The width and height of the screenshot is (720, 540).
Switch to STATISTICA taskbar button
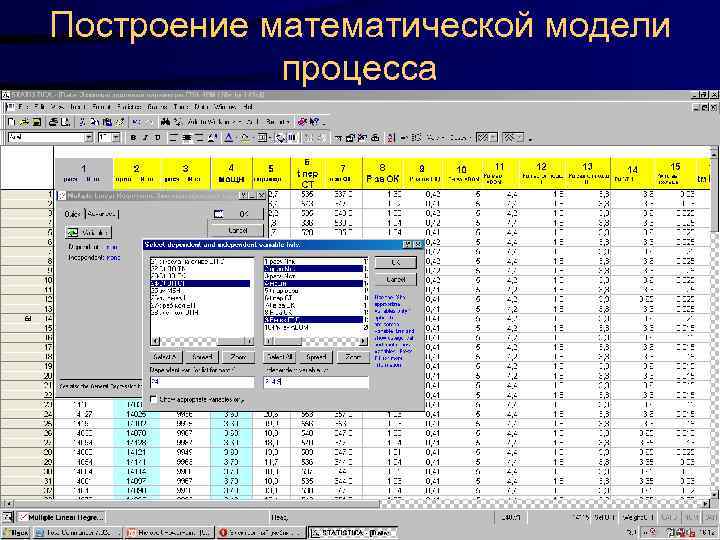[x=352, y=533]
